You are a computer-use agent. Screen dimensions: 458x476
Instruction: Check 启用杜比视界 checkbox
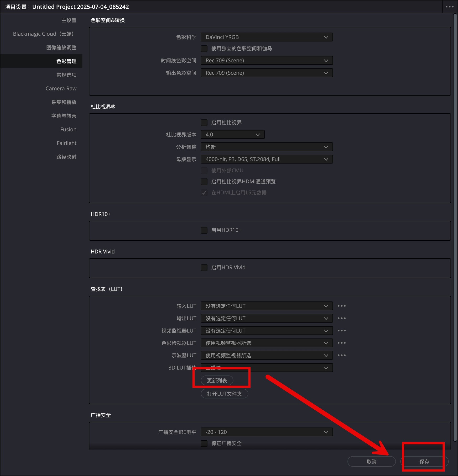click(204, 123)
